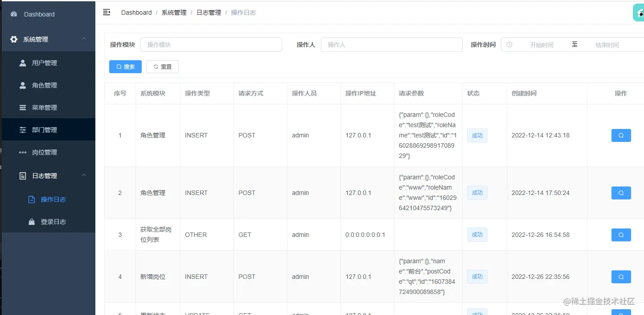This screenshot has height=315, width=644.
Task: Click the 岗位管理 three-dots icon
Action: pos(23,152)
